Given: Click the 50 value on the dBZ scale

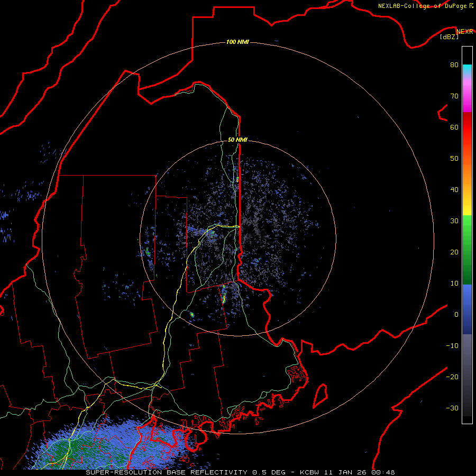Looking at the screenshot, I should pyautogui.click(x=454, y=159).
